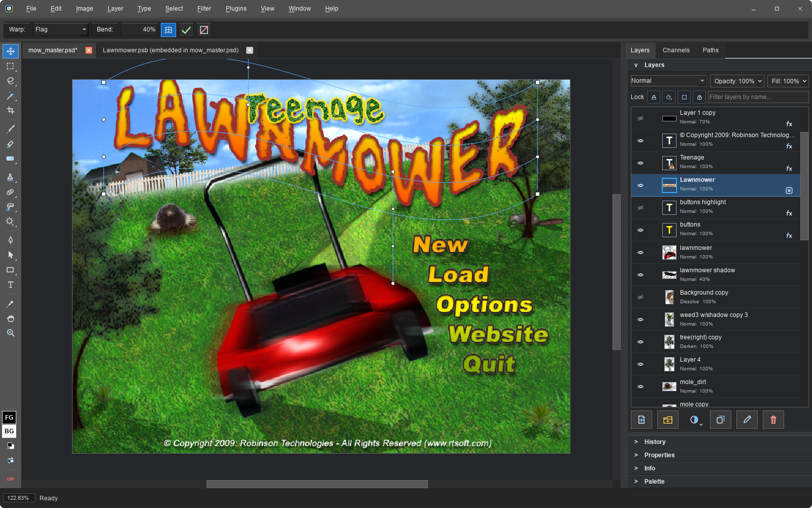Select the Clone Stamp tool

pos(10,177)
